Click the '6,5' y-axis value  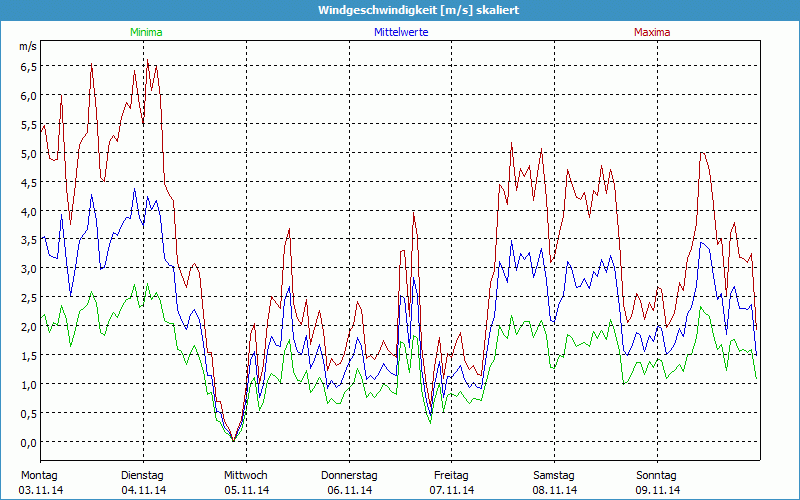click(x=29, y=67)
